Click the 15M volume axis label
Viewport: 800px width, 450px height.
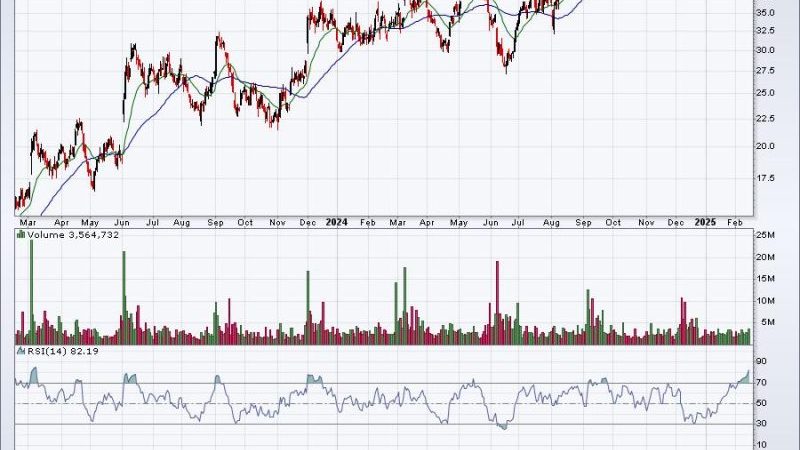pyautogui.click(x=766, y=279)
